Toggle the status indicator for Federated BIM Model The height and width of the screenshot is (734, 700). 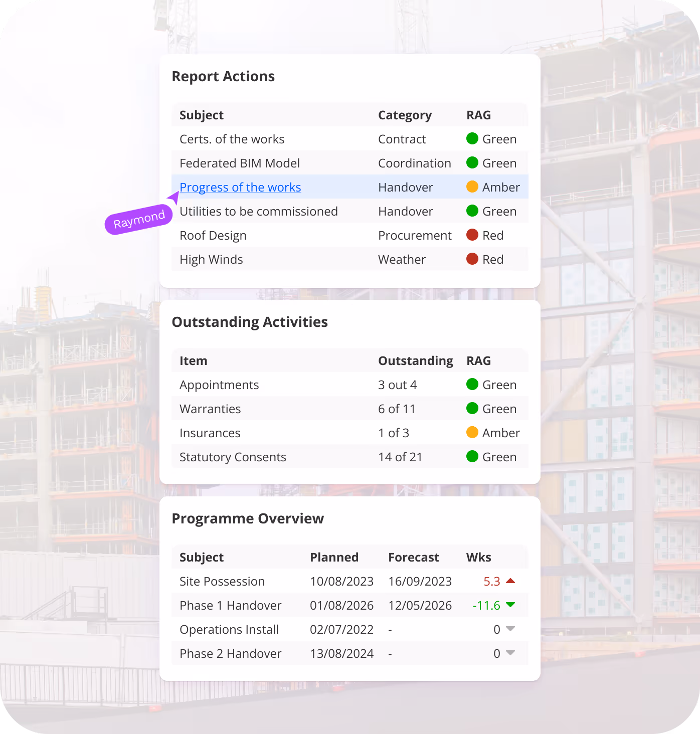(472, 162)
